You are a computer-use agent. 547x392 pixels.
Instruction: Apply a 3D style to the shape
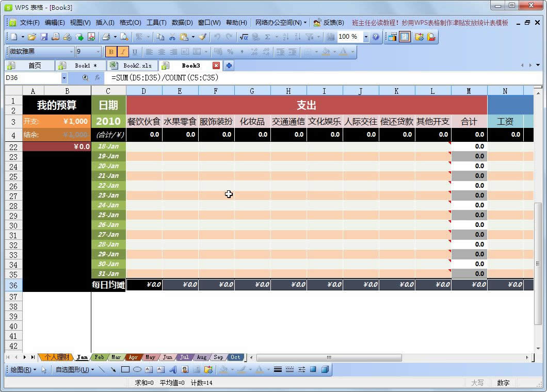tap(325, 369)
